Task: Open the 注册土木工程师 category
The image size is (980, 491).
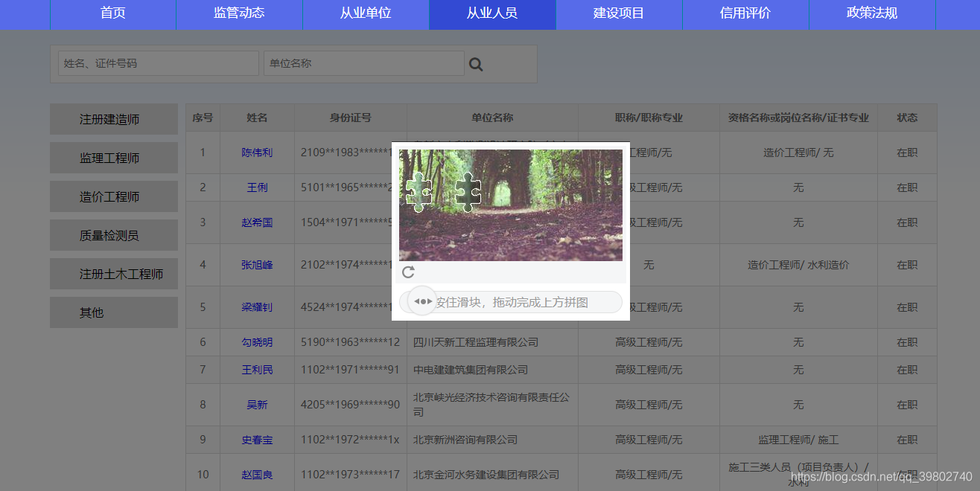Action: click(113, 273)
